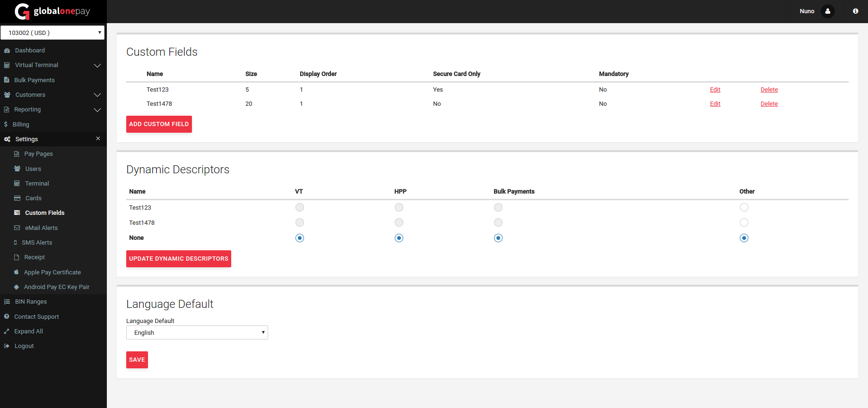Click the info icon in top bar
This screenshot has width=868, height=408.
856,11
